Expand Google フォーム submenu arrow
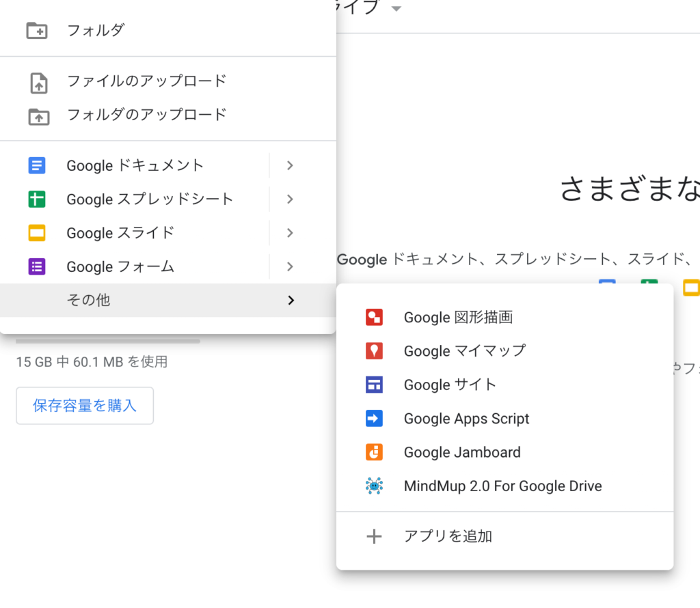This screenshot has width=700, height=608. click(x=290, y=266)
